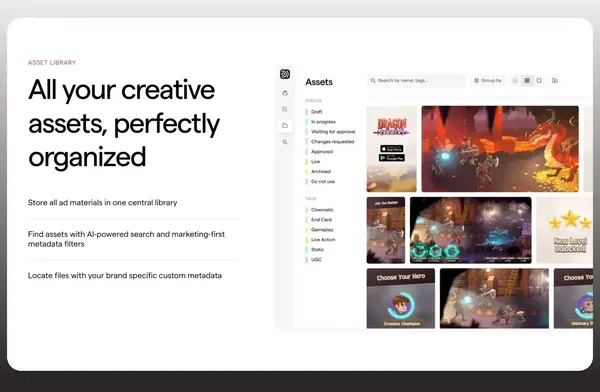Click the app logo in the sidebar

point(285,74)
